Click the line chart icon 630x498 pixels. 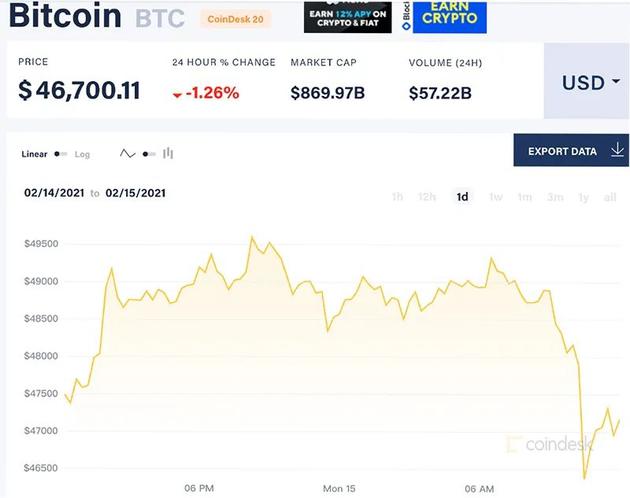127,154
